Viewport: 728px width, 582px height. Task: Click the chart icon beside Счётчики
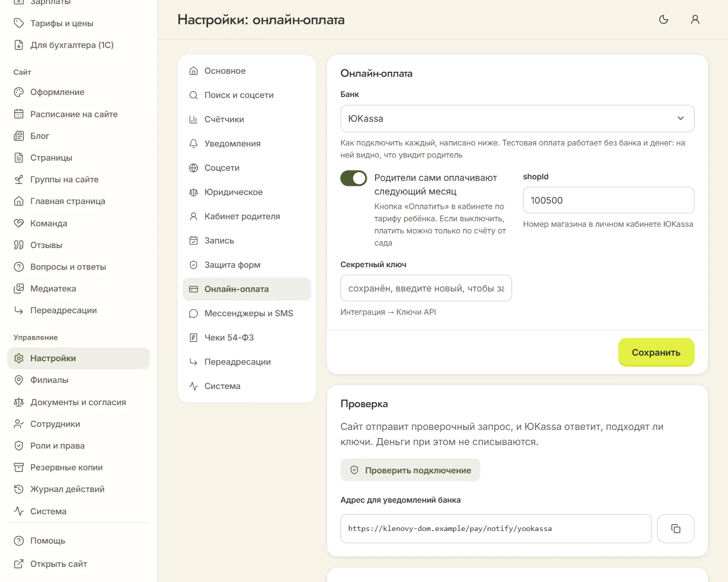pos(194,119)
